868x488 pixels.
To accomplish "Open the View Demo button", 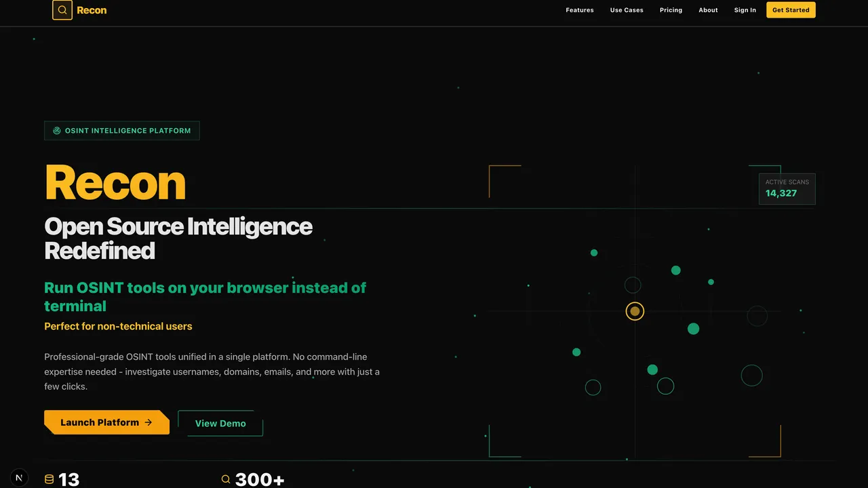I will tap(220, 423).
